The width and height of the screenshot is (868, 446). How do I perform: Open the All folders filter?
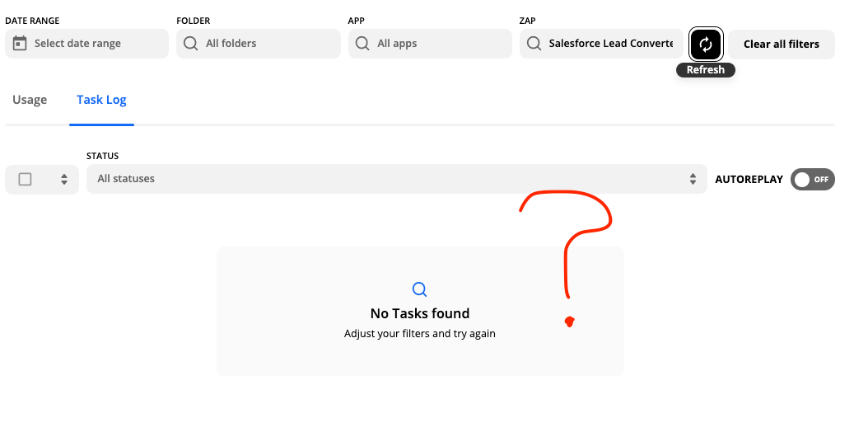coord(258,44)
